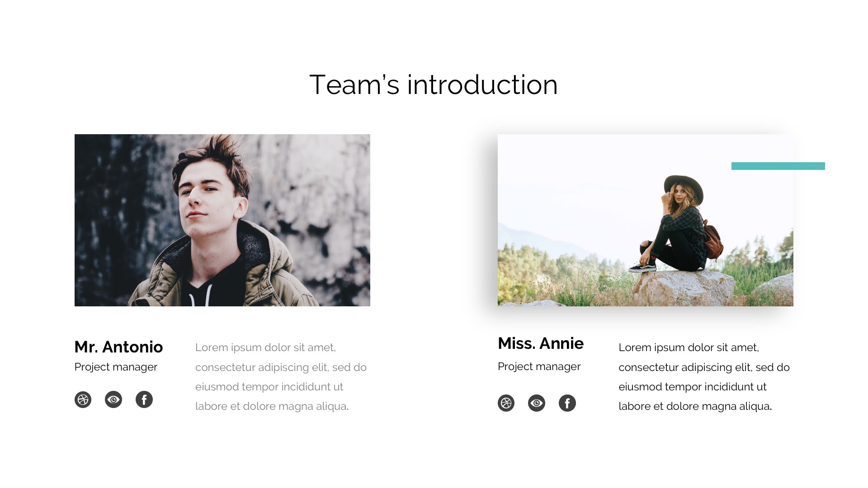
Task: Click Project manager label under Miss. Annie
Action: click(539, 366)
